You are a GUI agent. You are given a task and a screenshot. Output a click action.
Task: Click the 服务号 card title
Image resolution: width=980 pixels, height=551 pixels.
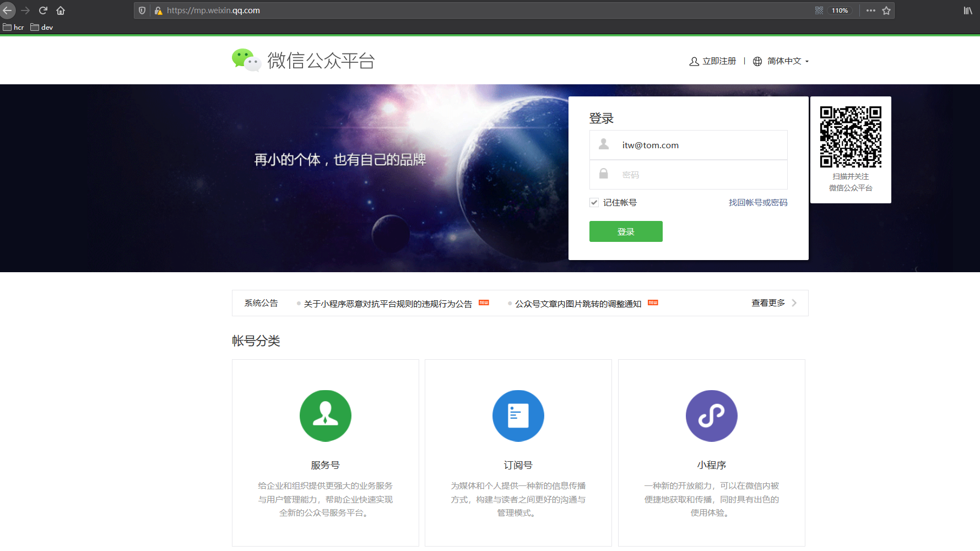click(326, 465)
